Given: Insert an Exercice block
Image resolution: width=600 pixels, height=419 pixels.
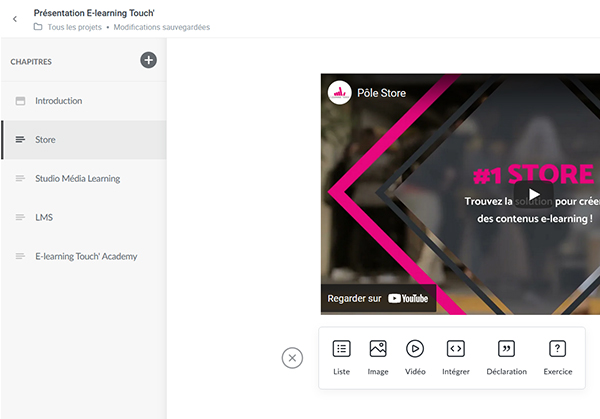Looking at the screenshot, I should click(x=558, y=357).
